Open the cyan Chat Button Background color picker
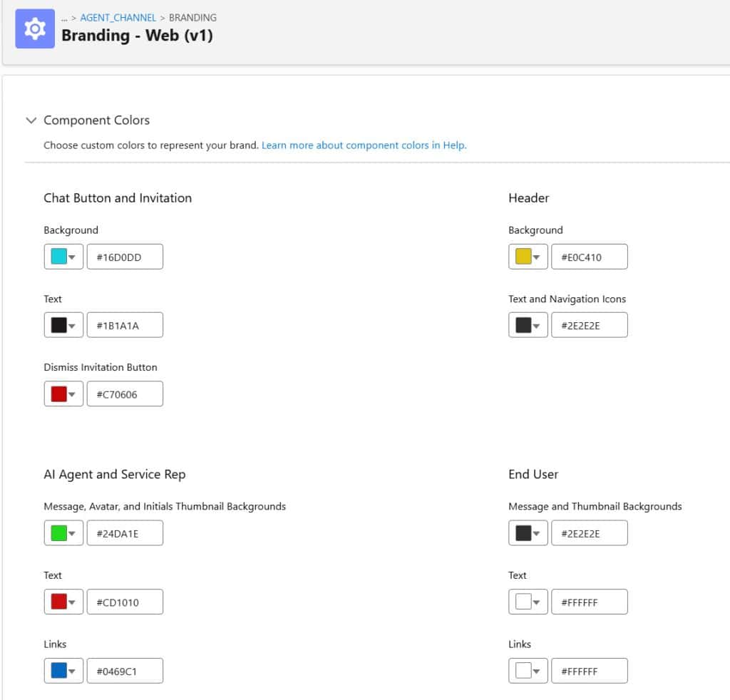Screen dimensions: 730x700 pos(63,257)
